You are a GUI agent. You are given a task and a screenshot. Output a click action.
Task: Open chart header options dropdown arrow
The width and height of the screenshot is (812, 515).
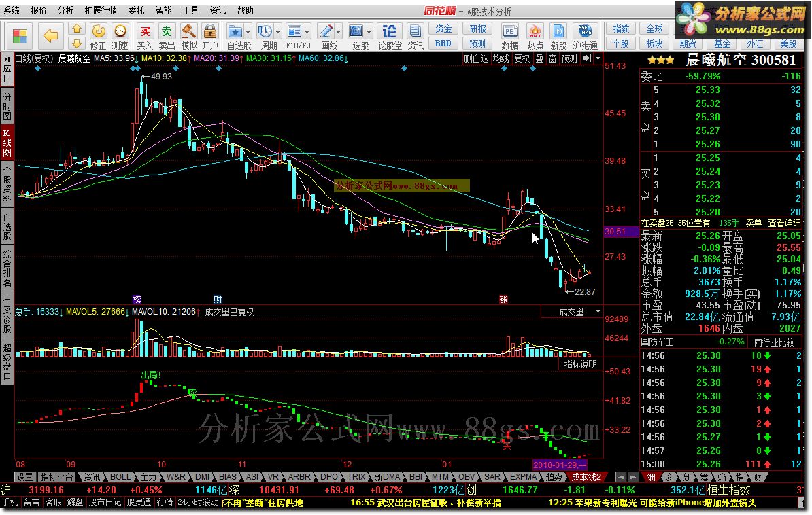pyautogui.click(x=598, y=59)
